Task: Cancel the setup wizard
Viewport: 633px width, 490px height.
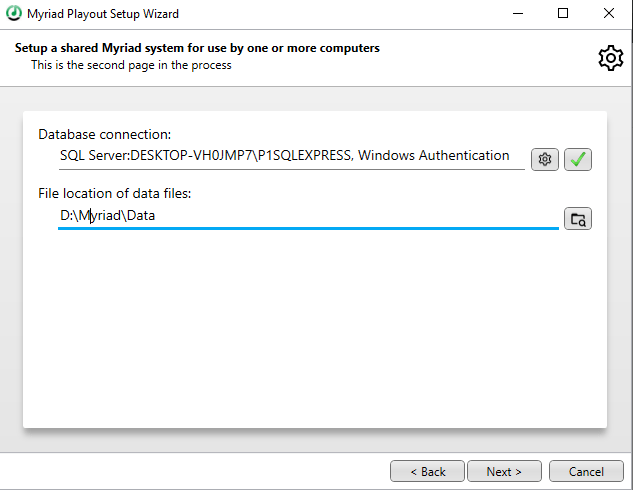Action: (x=586, y=471)
